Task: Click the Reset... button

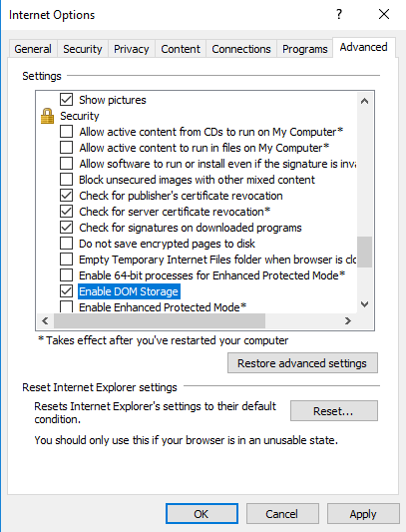Action: tap(334, 411)
